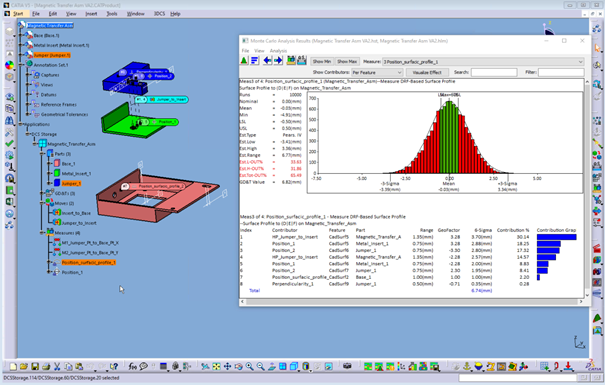
Task: Click the magnifier-with-gauge icon in left toolbar
Action: [x=10, y=179]
